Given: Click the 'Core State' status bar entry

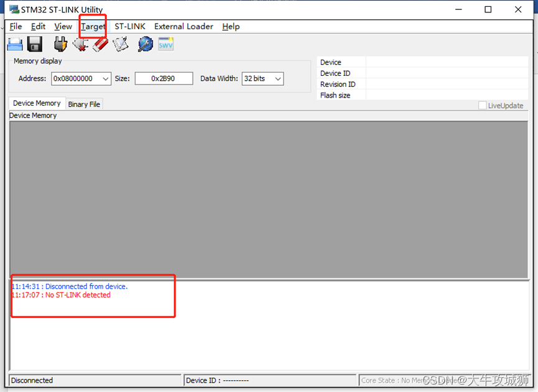Looking at the screenshot, I should click(x=443, y=380).
